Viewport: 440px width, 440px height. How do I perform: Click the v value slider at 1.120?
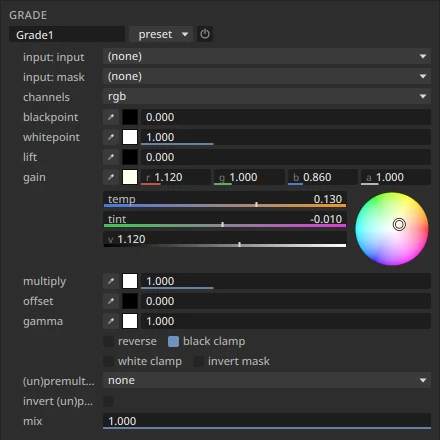coord(225,240)
